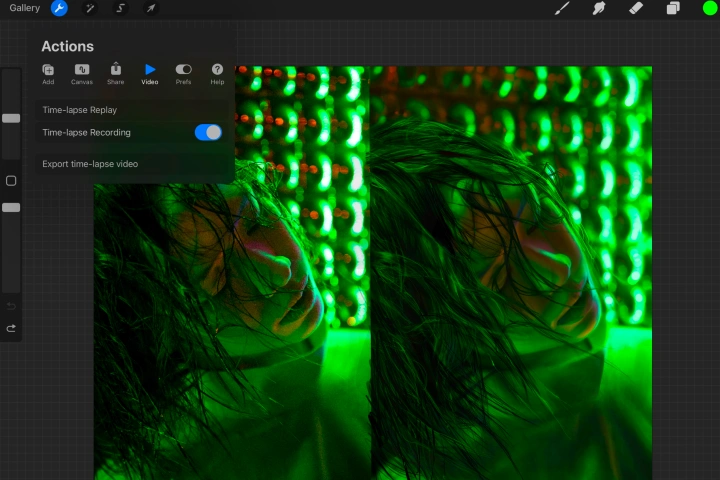Viewport: 720px width, 480px height.
Task: Open the Layers panel icon
Action: pyautogui.click(x=673, y=8)
